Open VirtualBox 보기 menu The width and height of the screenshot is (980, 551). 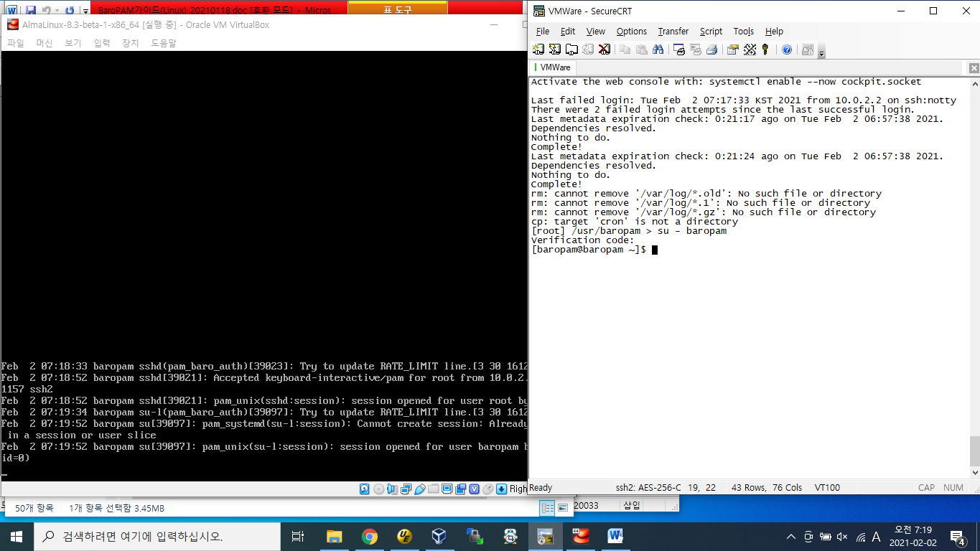pos(73,43)
